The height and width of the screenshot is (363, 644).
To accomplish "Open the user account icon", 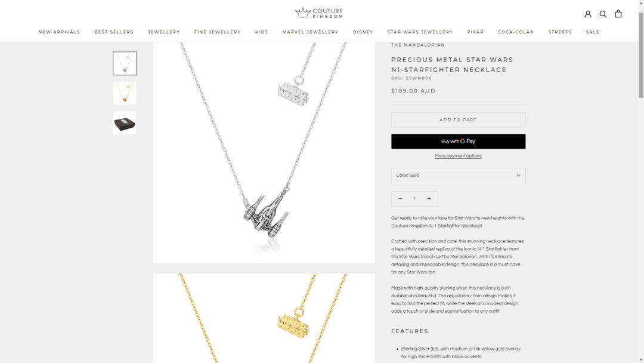I will click(588, 14).
